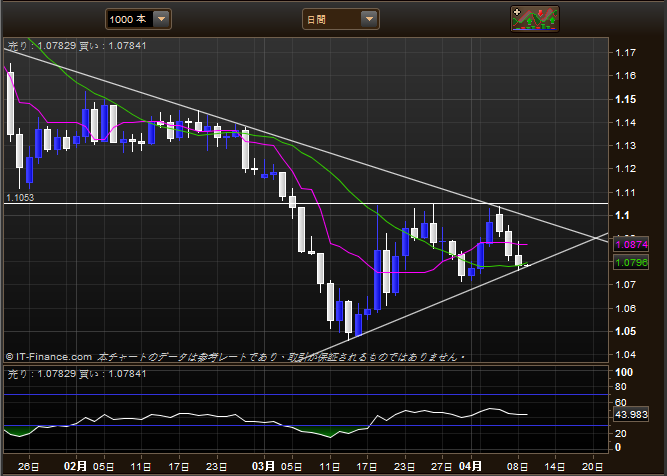Click the 1.15 price axis label
This screenshot has width=667, height=476.
[x=625, y=99]
